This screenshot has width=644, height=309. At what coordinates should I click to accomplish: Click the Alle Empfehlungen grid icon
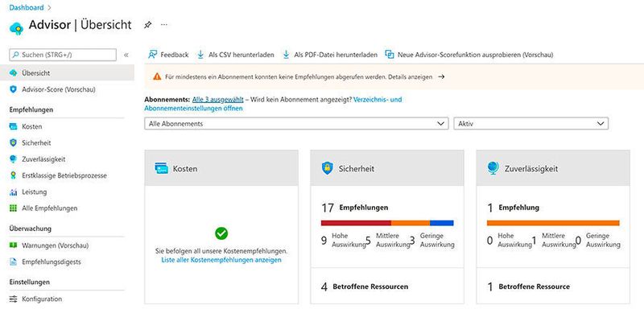tap(13, 208)
